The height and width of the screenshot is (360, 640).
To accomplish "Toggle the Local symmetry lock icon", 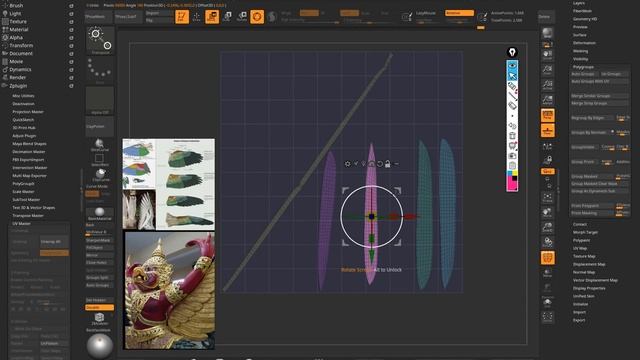I will tap(548, 160).
